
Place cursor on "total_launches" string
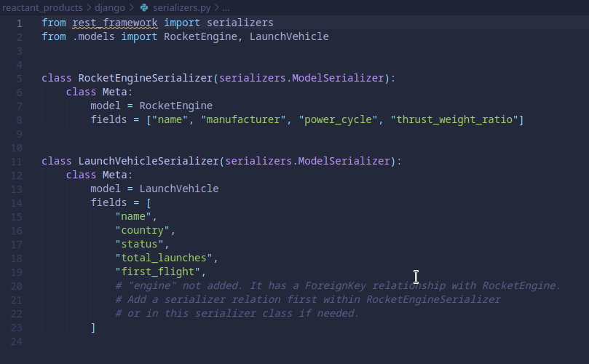[164, 258]
